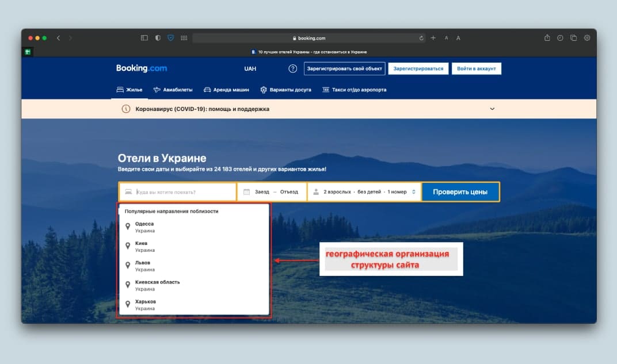
Task: Show all tabs overview icon
Action: click(573, 38)
